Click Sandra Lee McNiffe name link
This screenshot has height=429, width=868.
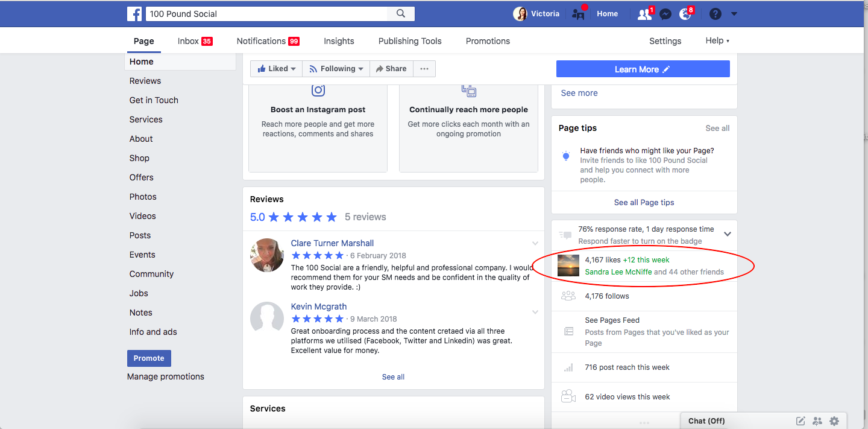click(618, 272)
